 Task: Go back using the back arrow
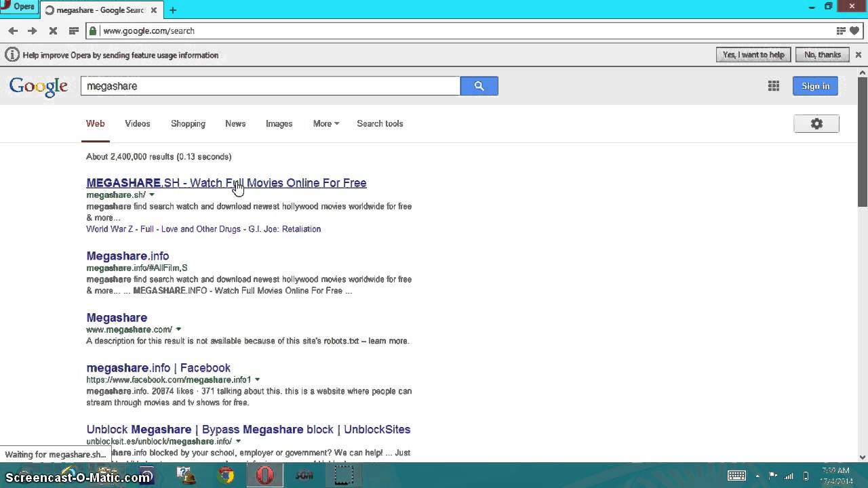pos(13,30)
